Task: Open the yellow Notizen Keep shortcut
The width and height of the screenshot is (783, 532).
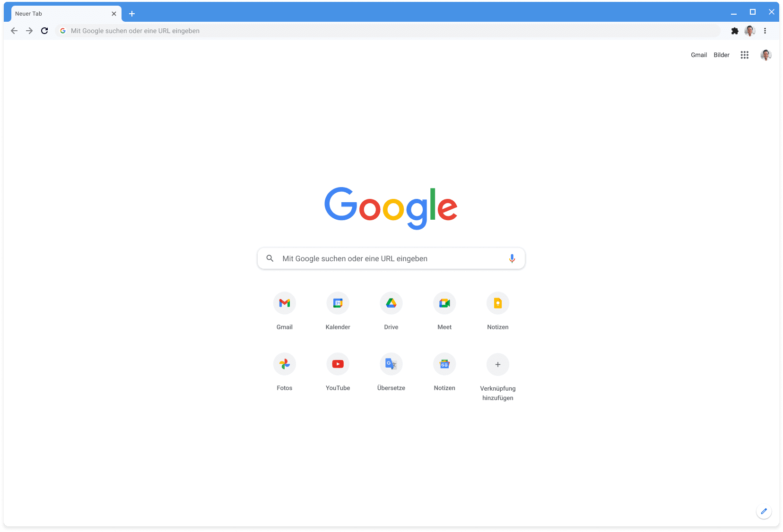Action: tap(498, 311)
